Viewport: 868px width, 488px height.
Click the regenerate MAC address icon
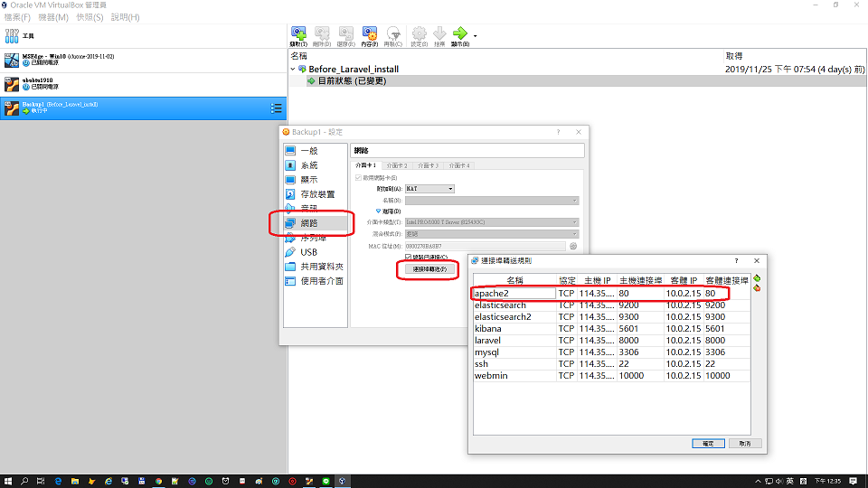573,246
